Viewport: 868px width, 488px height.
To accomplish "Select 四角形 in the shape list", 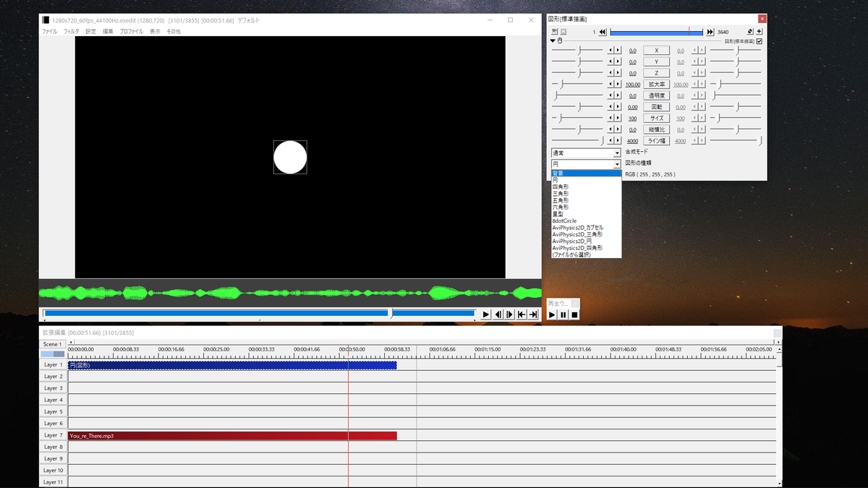I will click(x=586, y=187).
